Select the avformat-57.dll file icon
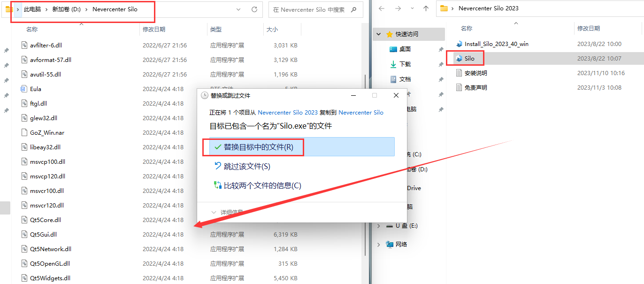This screenshot has height=284, width=644. point(24,60)
